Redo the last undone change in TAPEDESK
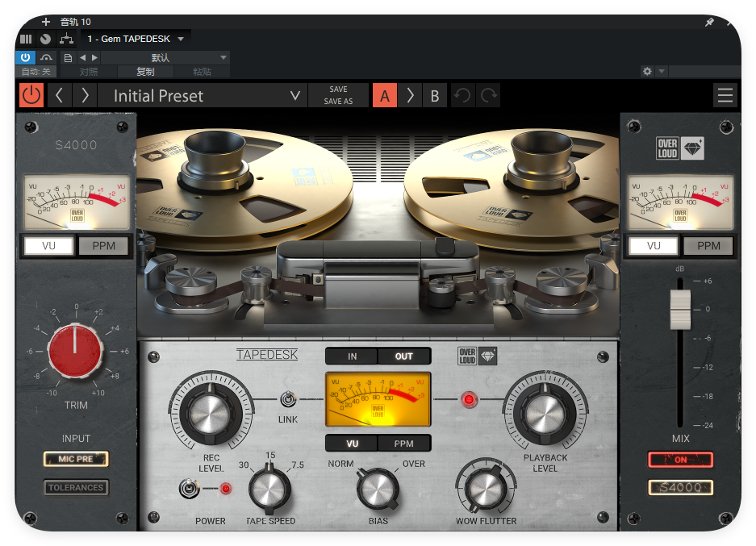The width and height of the screenshot is (756, 546). (x=488, y=95)
